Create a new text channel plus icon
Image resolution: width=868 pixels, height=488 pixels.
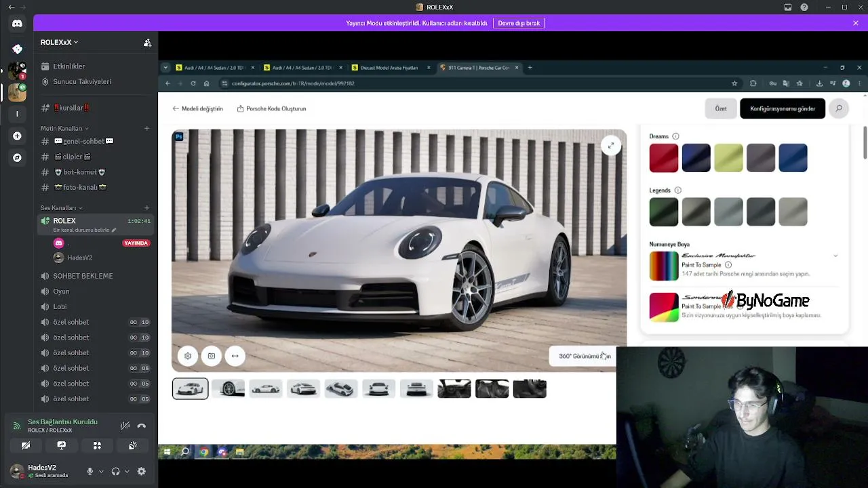tap(146, 128)
